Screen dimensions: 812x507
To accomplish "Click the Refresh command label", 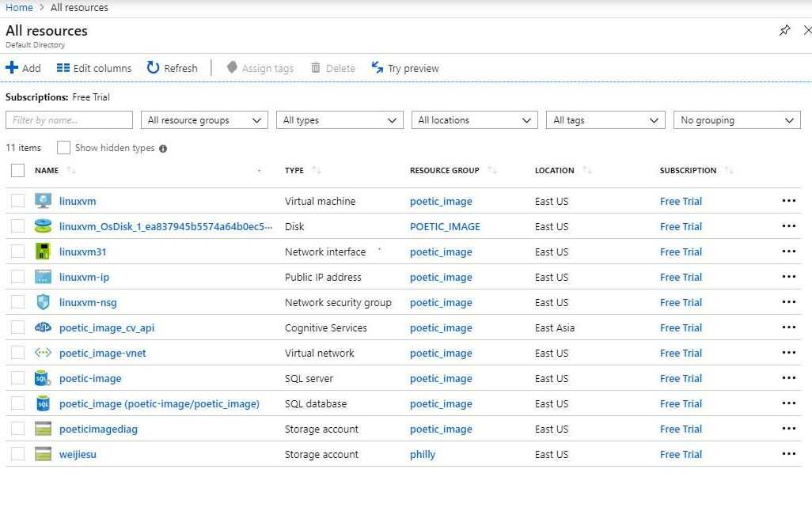I will tap(180, 68).
